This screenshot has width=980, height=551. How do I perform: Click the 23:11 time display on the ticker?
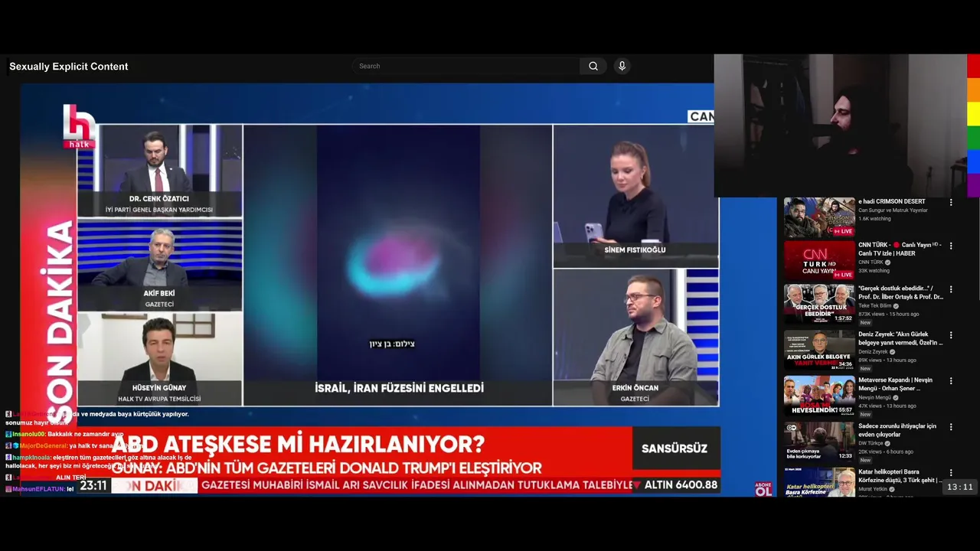tap(93, 485)
